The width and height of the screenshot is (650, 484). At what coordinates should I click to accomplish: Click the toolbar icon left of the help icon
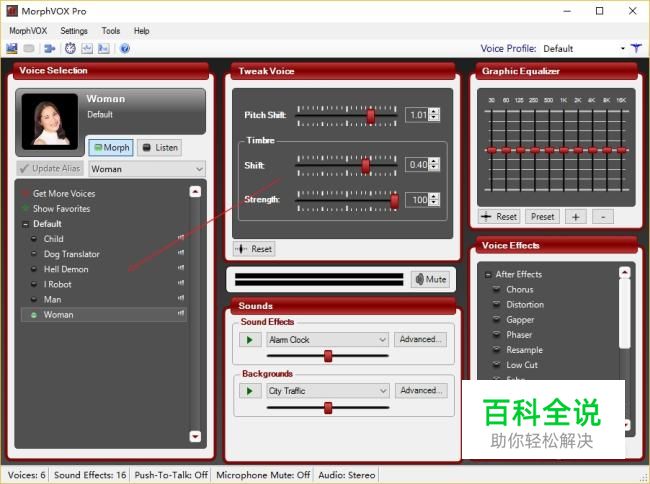103,48
